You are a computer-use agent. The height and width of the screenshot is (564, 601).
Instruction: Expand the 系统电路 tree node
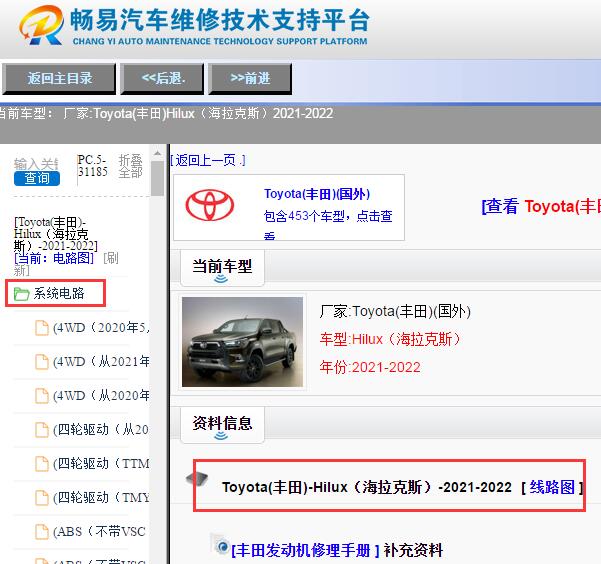59,293
